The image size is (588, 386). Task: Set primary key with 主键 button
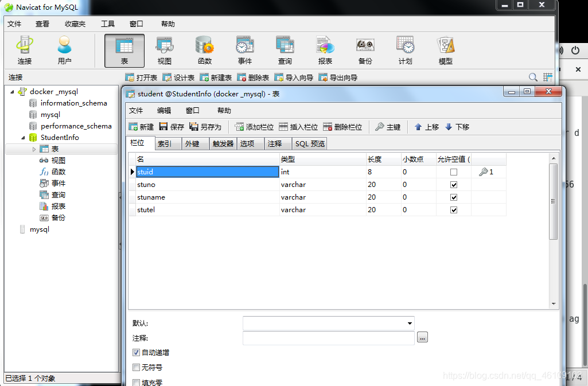click(x=388, y=127)
